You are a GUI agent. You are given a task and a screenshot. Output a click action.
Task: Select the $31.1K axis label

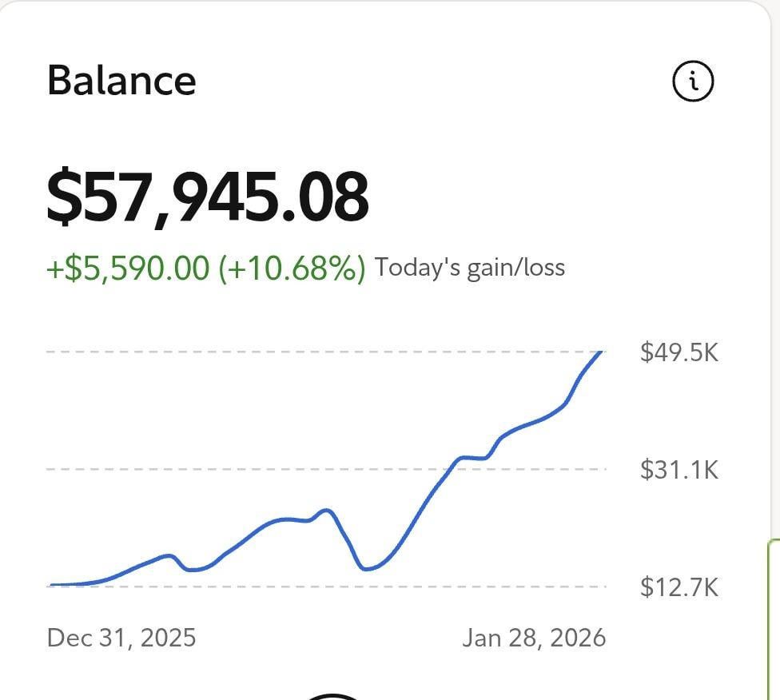[x=679, y=470]
